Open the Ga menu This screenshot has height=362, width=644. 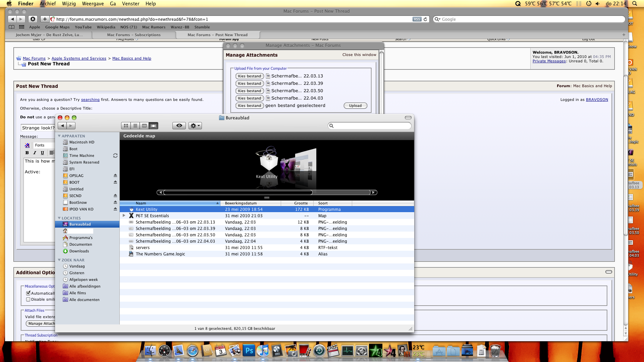point(113,4)
